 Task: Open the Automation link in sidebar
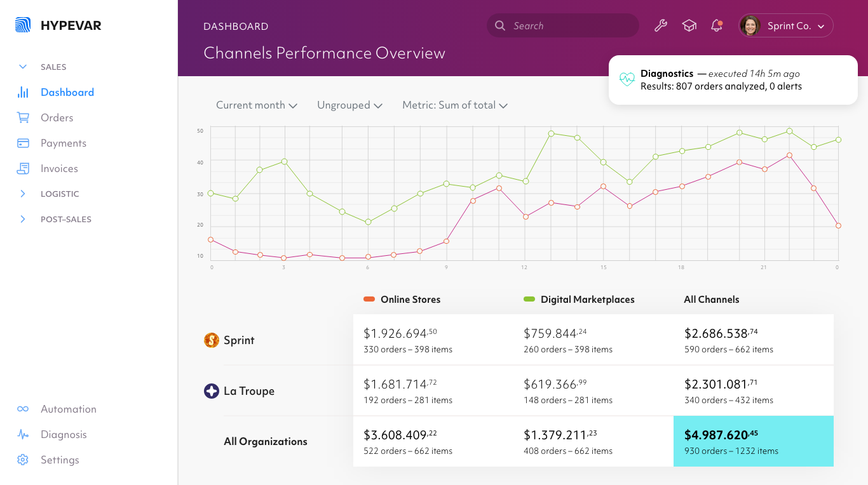(x=68, y=409)
